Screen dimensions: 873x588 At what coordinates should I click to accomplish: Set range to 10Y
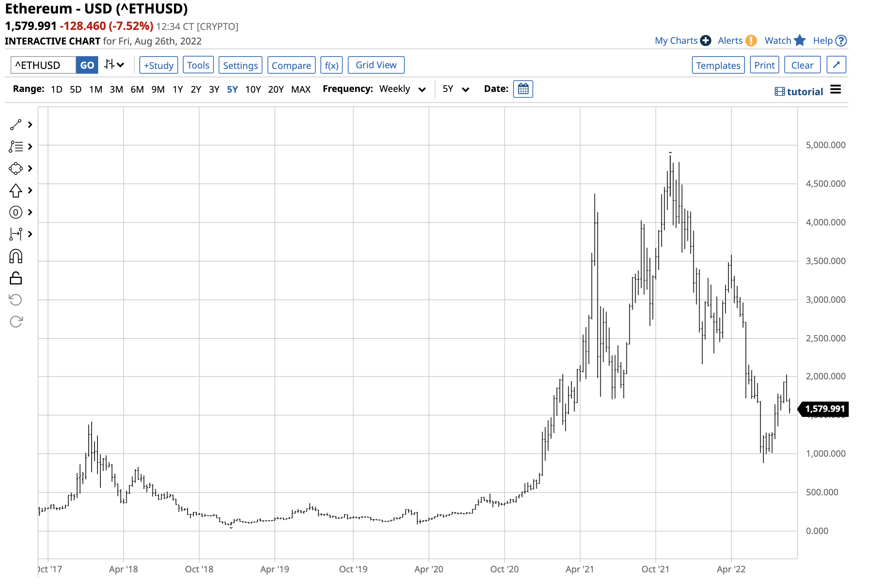tap(253, 89)
